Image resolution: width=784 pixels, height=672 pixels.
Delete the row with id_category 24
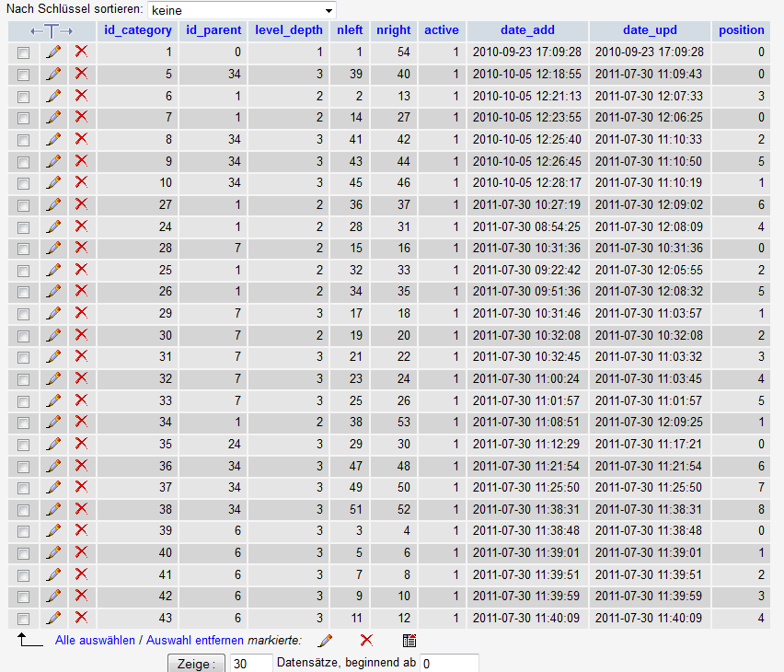pyautogui.click(x=81, y=226)
